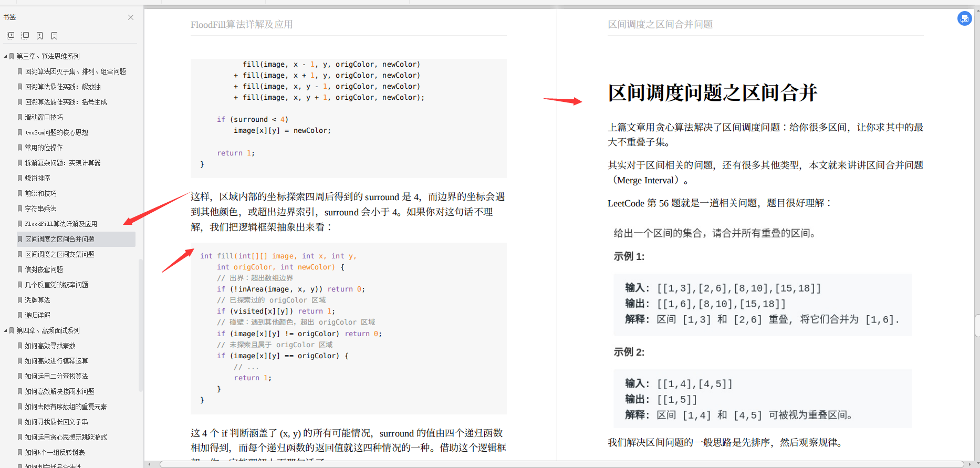This screenshot has width=980, height=468.
Task: Open bookmark 回溯算法最佳实践:解数独
Action: click(x=63, y=87)
